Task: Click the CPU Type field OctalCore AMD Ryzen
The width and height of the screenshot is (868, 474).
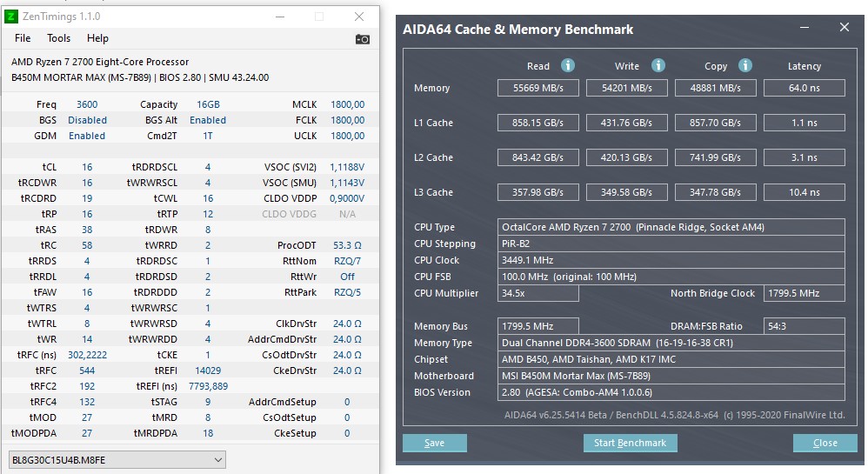Action: click(x=671, y=227)
